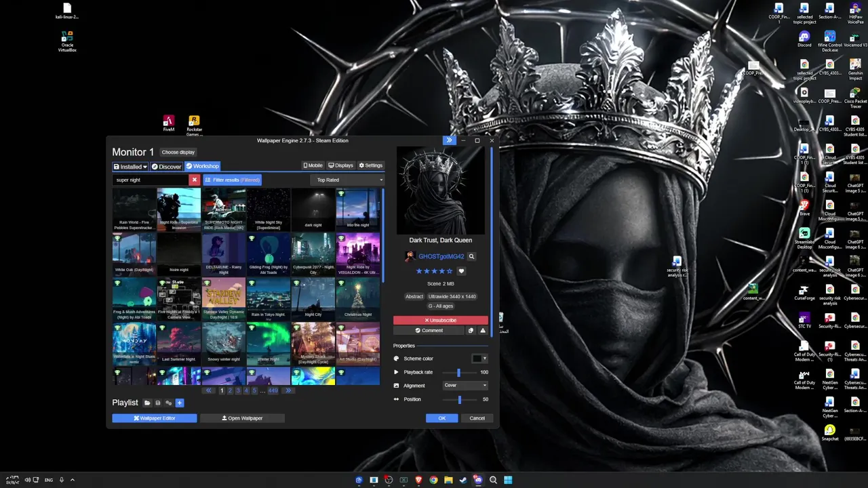Open Chrome from the taskbar

coord(433,480)
